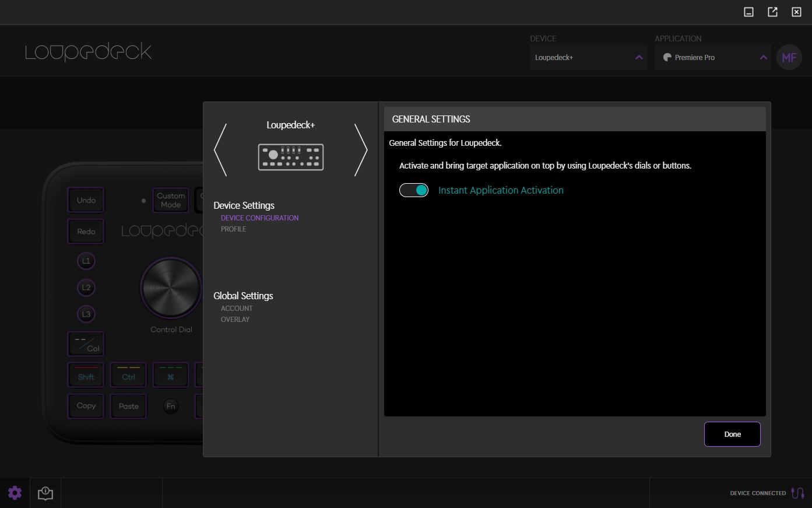Click the Undo button on the device
The width and height of the screenshot is (812, 508).
(x=86, y=200)
